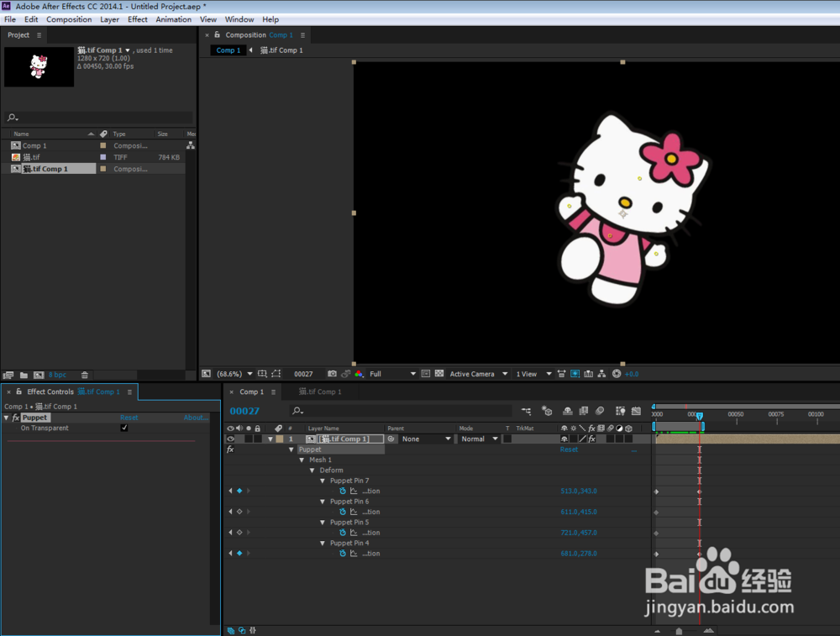Viewport: 840px width, 636px height.
Task: Toggle mask and shape path visibility icon
Action: click(276, 374)
